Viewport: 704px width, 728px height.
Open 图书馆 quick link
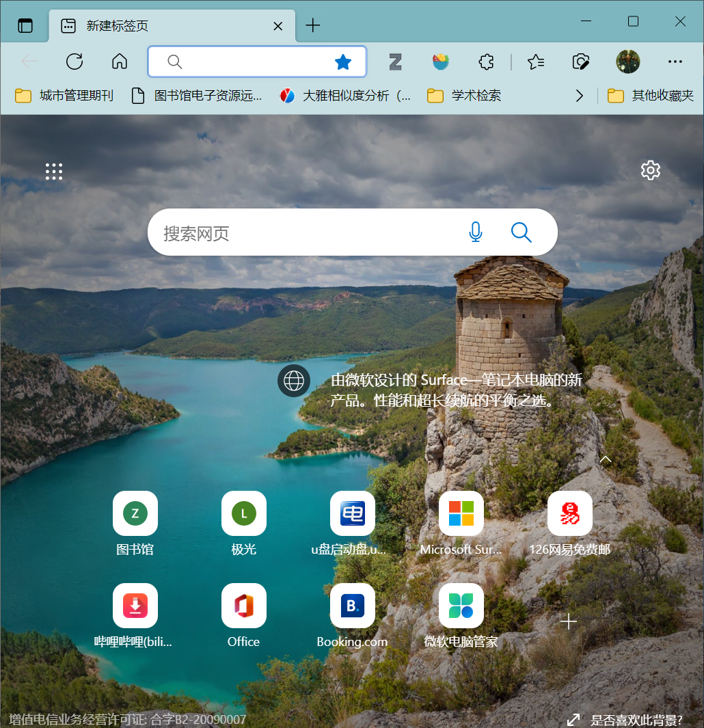click(x=135, y=523)
